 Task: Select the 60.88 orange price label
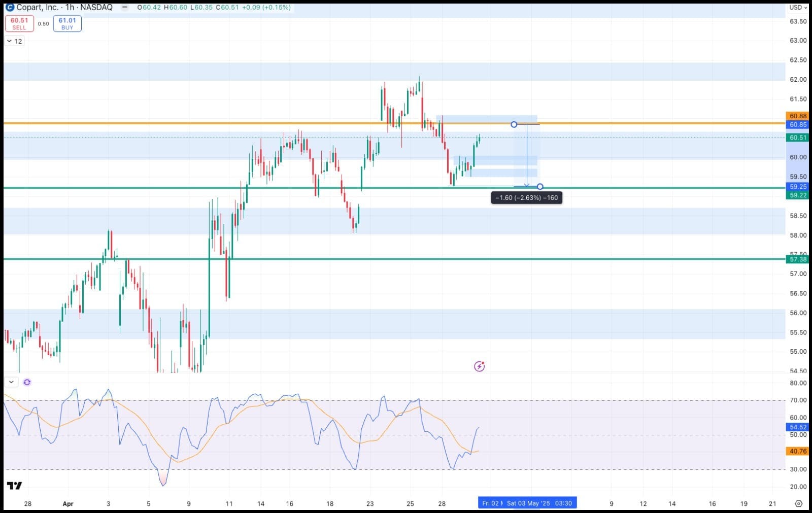(x=798, y=116)
